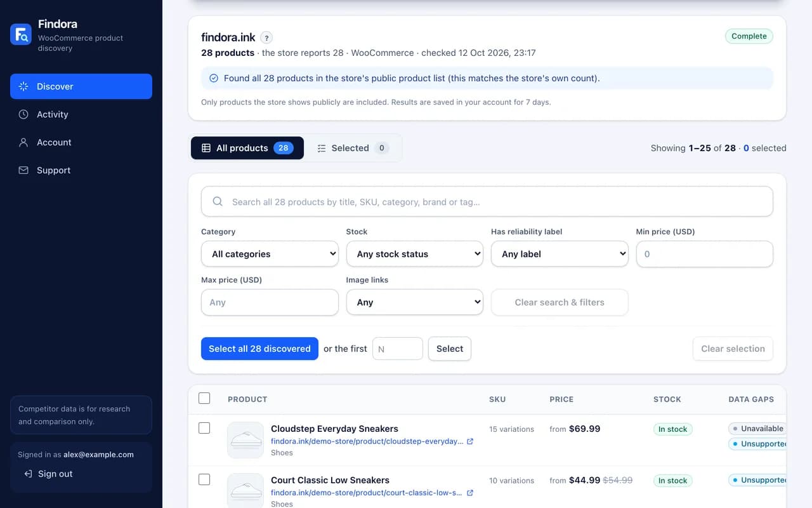Screen dimensions: 812x508
Task: Open the Category dropdown
Action: coord(270,254)
